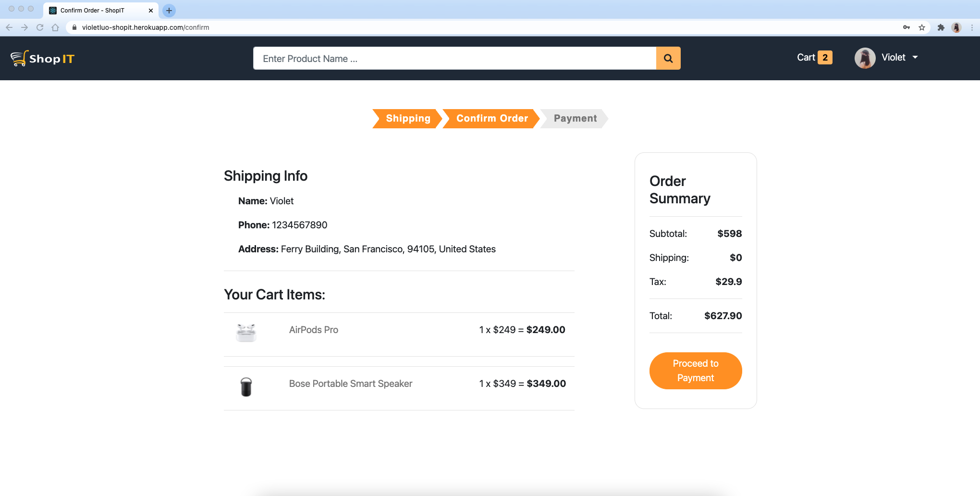Click Proceed to Payment button
Viewport: 980px width, 496px height.
[x=696, y=371]
